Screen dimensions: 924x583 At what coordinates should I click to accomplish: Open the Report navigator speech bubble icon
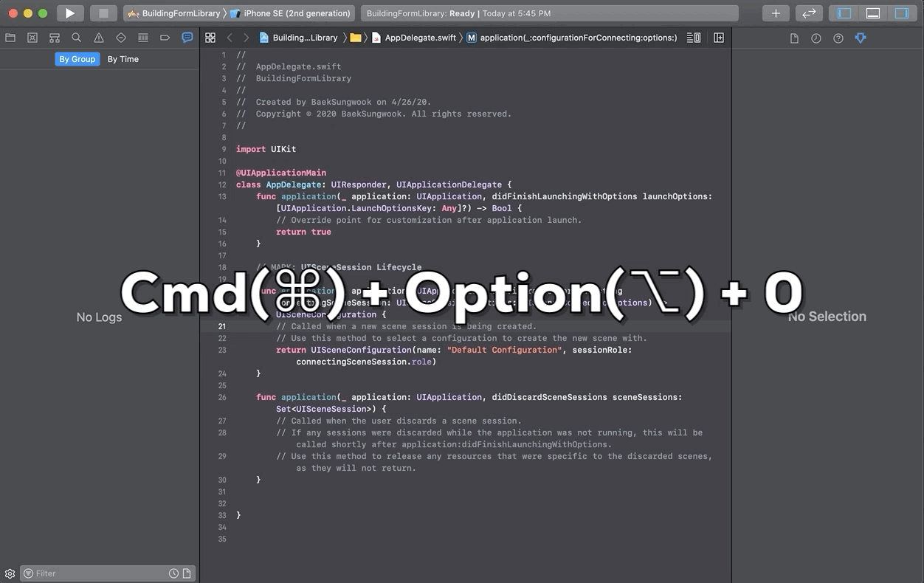187,38
